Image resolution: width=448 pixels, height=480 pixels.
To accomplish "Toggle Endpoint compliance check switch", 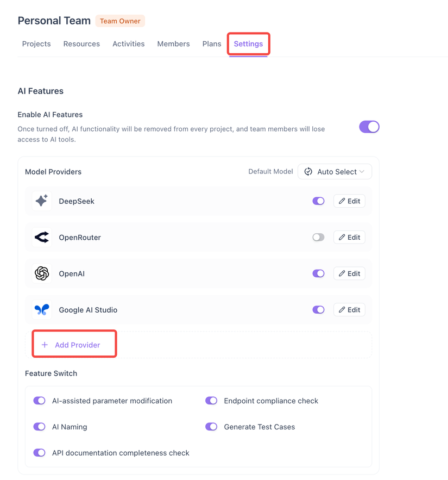I will (x=211, y=401).
